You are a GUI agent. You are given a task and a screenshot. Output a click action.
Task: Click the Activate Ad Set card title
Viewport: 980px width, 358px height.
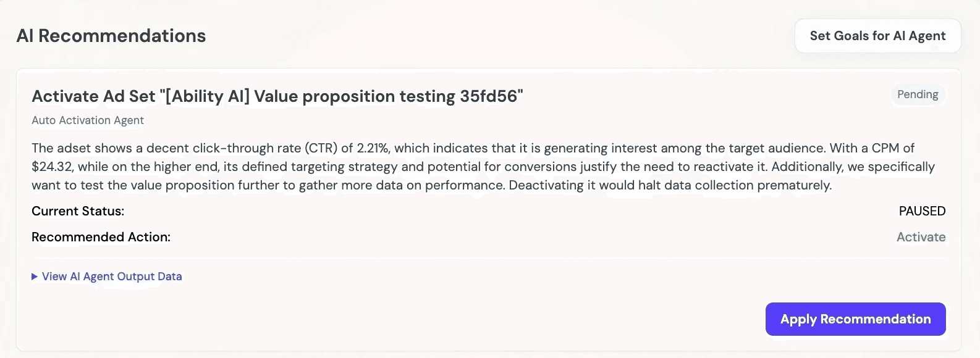[277, 96]
